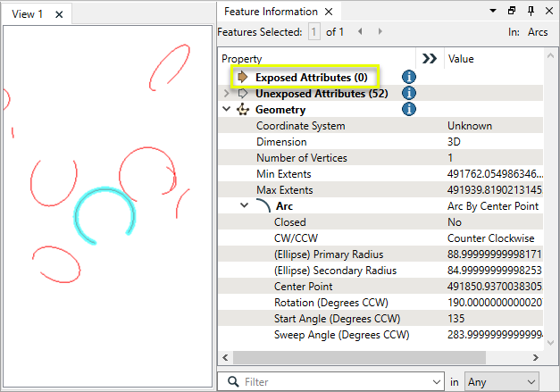This screenshot has height=392, width=560.
Task: Select the Exposed Attributes row
Action: click(x=305, y=77)
